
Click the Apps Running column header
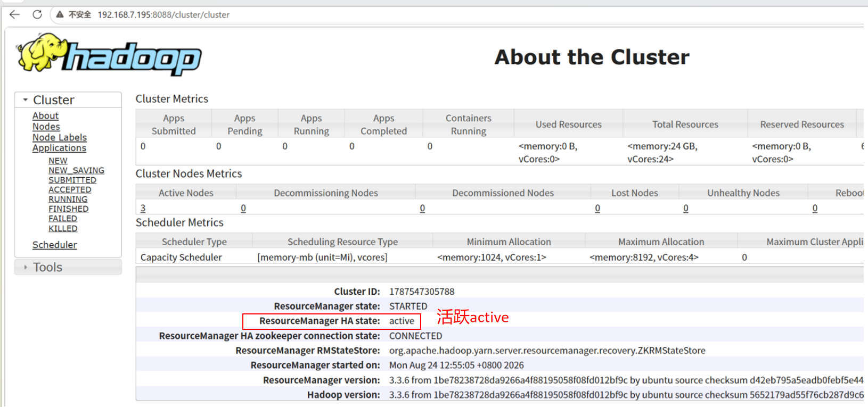click(x=312, y=124)
